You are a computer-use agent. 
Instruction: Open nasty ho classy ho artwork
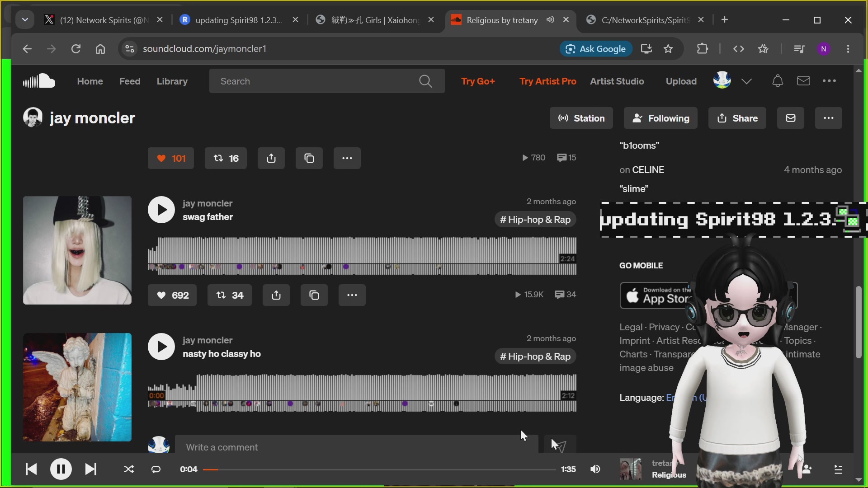pyautogui.click(x=77, y=387)
